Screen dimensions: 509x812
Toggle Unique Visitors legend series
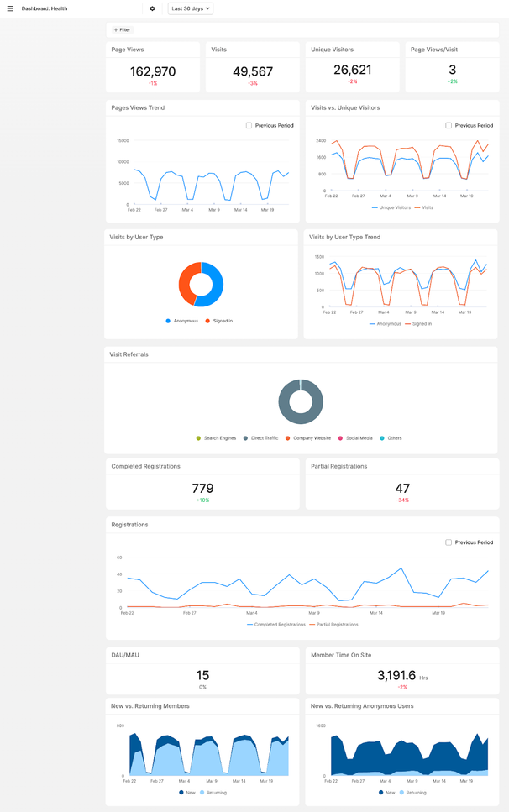coord(391,207)
